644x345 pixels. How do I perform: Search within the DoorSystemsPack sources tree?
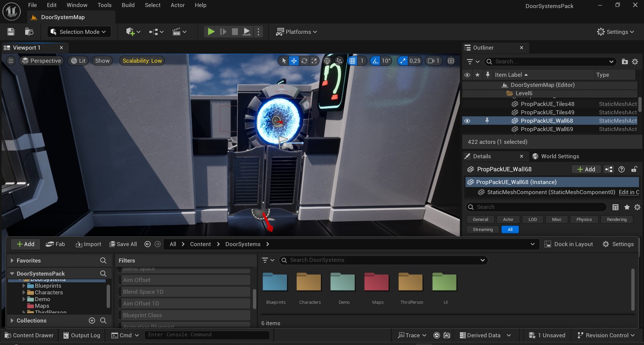point(103,274)
